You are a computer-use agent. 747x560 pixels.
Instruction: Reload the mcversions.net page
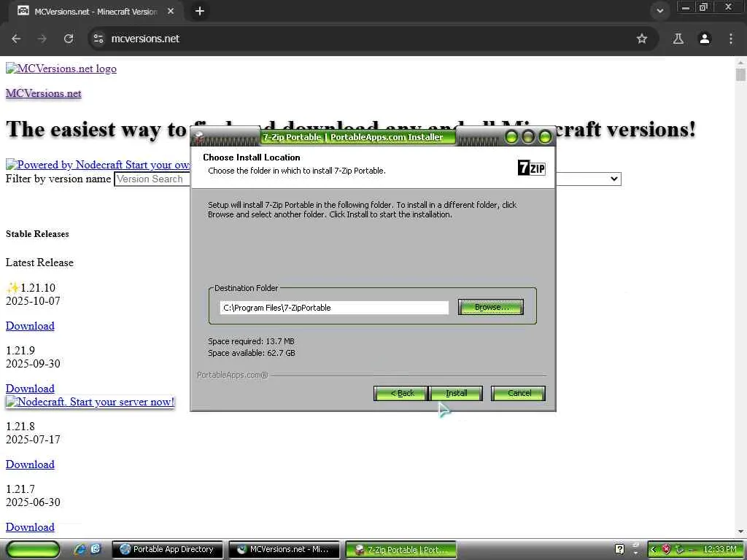pos(69,39)
